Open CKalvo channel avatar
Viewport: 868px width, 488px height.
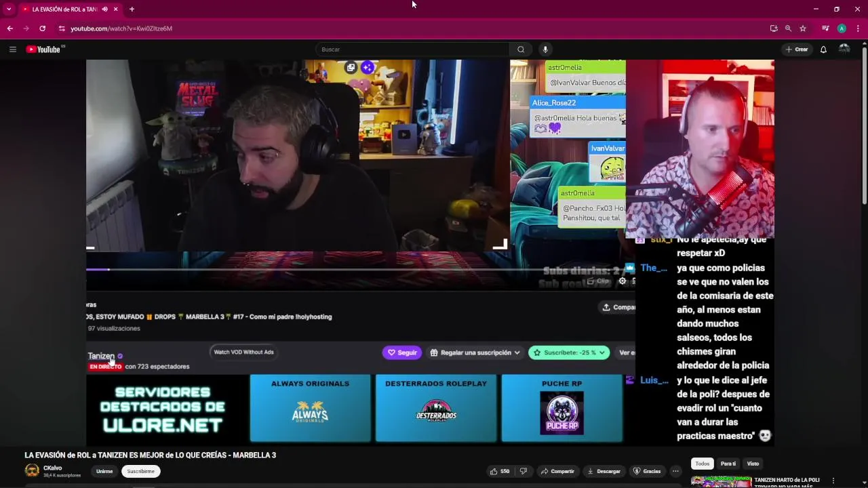32,471
